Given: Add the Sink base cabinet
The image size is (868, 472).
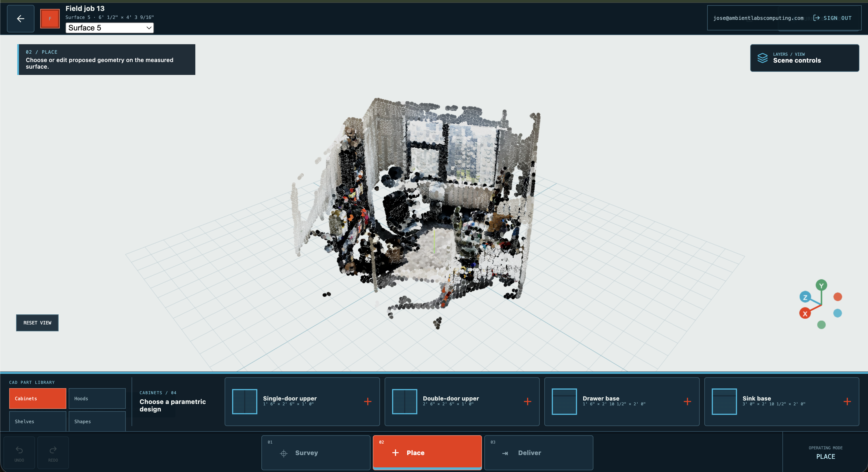Looking at the screenshot, I should 847,401.
